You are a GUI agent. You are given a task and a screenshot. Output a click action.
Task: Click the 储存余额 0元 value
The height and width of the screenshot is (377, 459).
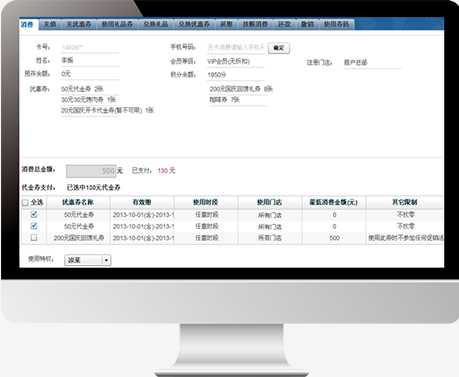click(66, 74)
